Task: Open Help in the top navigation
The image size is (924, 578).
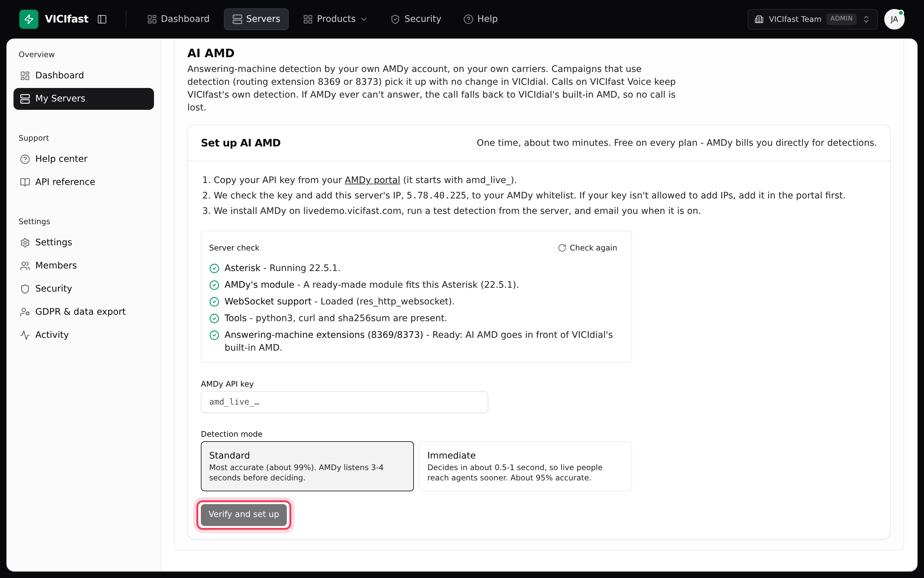Action: [x=480, y=19]
